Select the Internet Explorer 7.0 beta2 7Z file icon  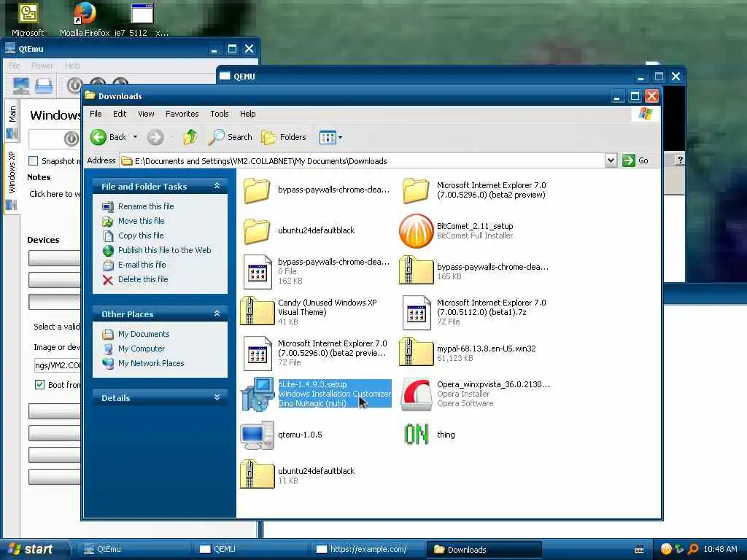coord(258,354)
